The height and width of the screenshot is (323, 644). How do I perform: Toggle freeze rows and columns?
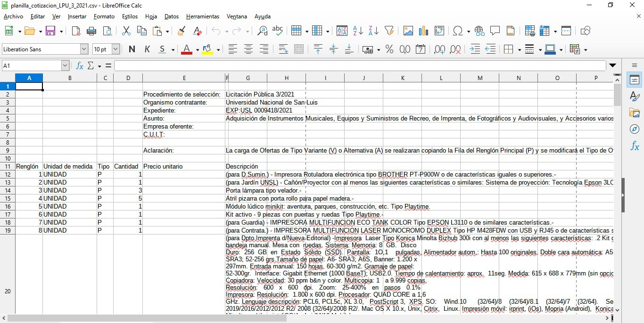pyautogui.click(x=545, y=31)
